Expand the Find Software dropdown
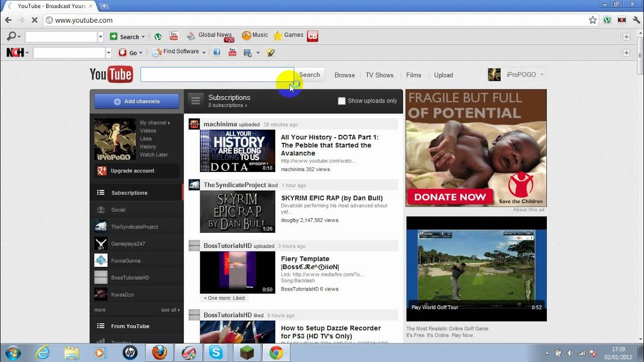The image size is (644, 362). 204,52
